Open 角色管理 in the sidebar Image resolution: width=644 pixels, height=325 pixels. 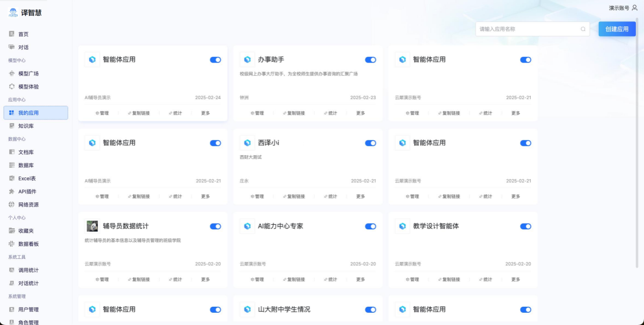click(x=28, y=322)
